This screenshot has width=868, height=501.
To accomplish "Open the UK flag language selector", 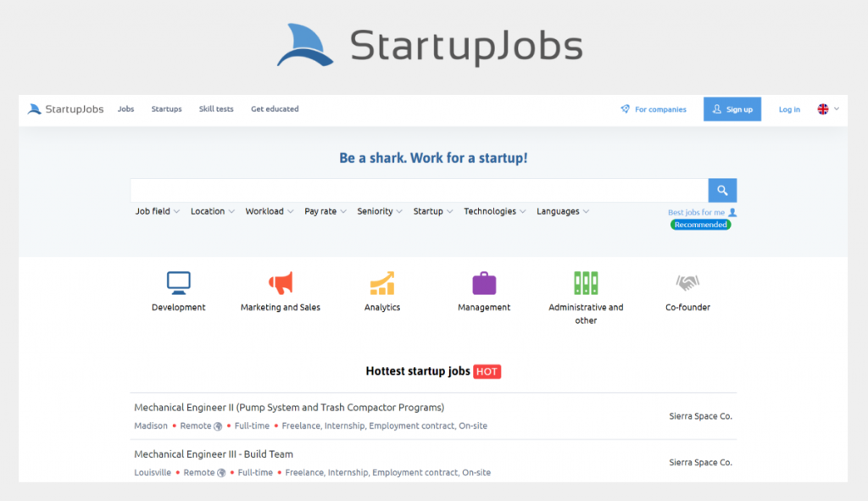I will point(828,109).
